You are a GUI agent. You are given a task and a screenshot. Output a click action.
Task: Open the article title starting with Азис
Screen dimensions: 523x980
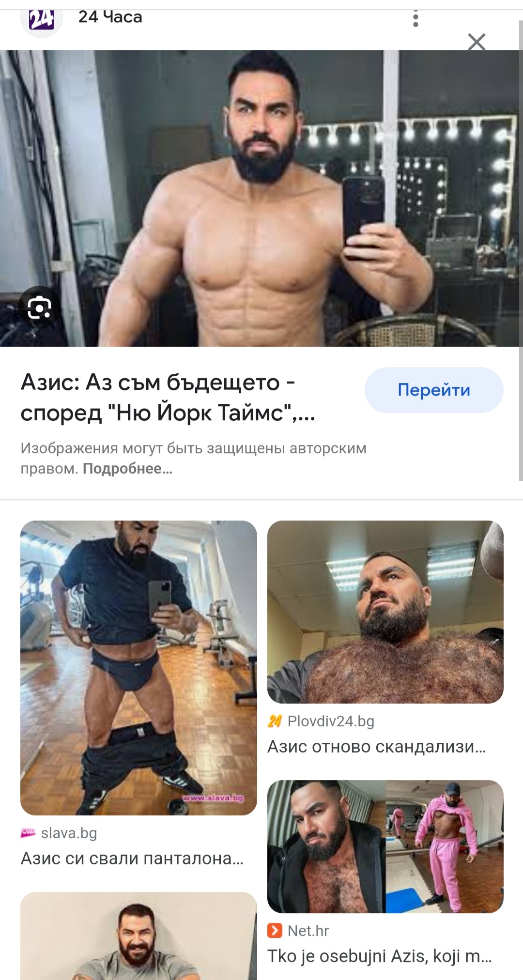click(x=168, y=398)
